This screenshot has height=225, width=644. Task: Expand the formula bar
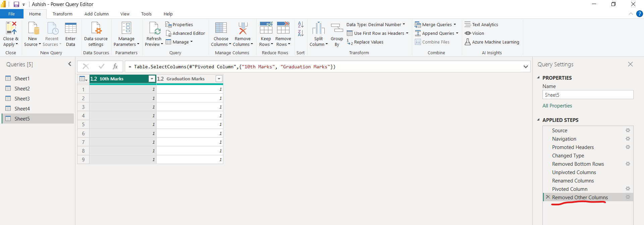click(525, 67)
